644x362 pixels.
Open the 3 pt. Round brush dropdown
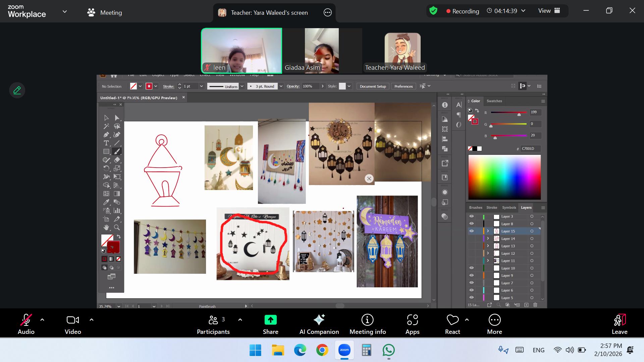(281, 86)
